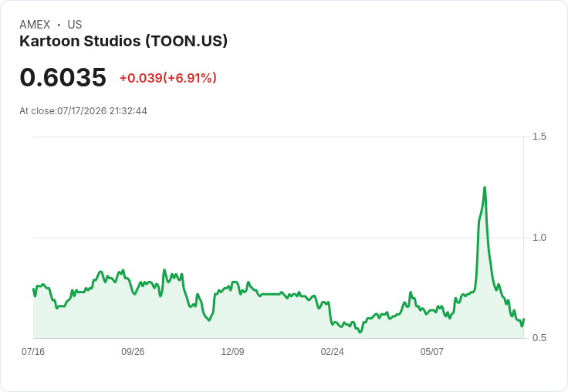Click the 1.5 y-axis price label
568x392 pixels.
[x=539, y=137]
